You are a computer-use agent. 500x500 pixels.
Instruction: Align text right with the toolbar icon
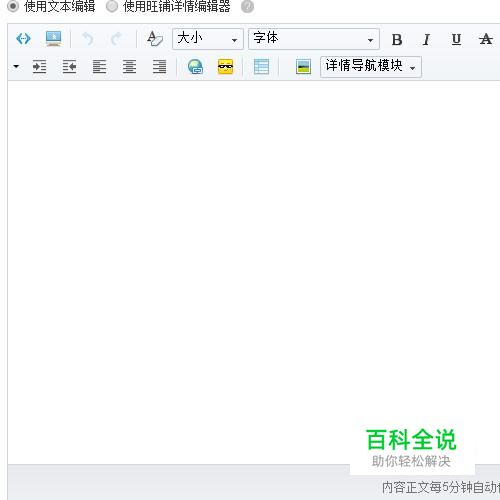pos(159,67)
